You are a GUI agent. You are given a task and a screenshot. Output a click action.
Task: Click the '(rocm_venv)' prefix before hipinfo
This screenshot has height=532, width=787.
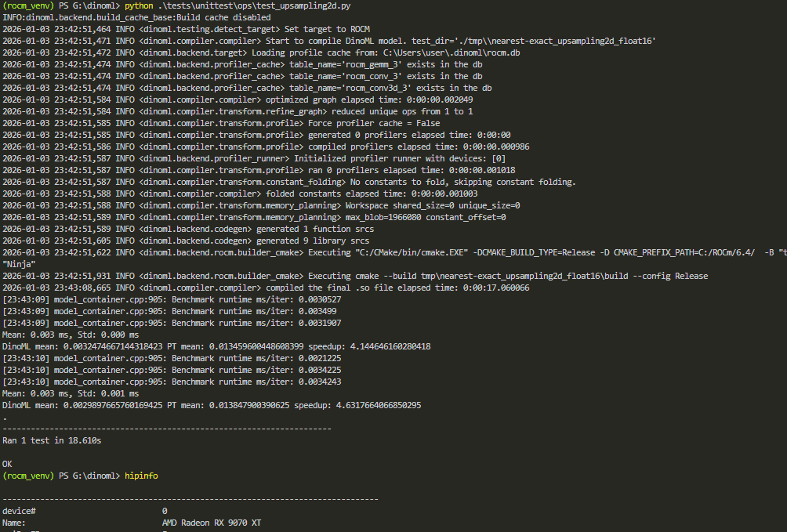[x=28, y=476]
